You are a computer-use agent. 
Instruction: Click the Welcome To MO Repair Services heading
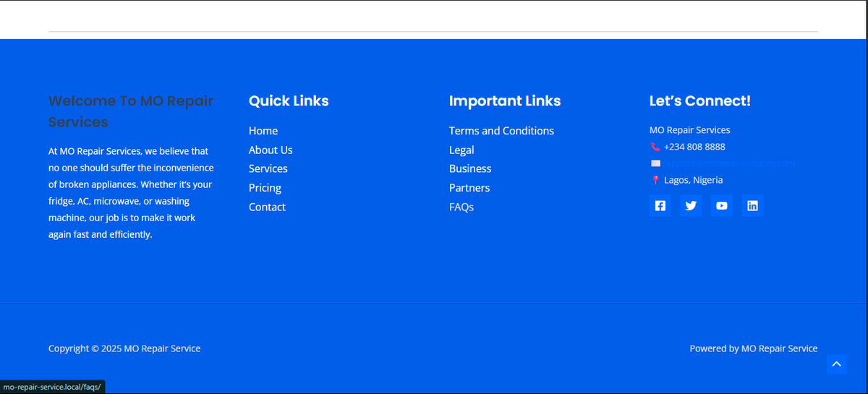[x=131, y=111]
